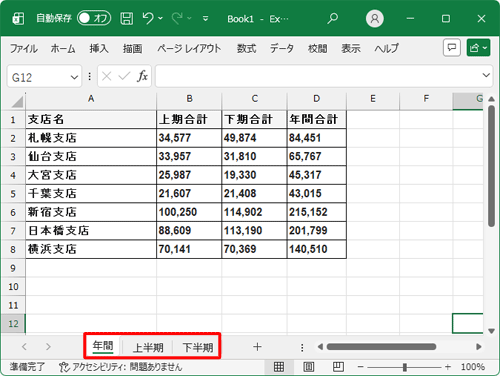Switch to the 描画 (Draw) tab
This screenshot has width=500, height=376.
point(132,49)
